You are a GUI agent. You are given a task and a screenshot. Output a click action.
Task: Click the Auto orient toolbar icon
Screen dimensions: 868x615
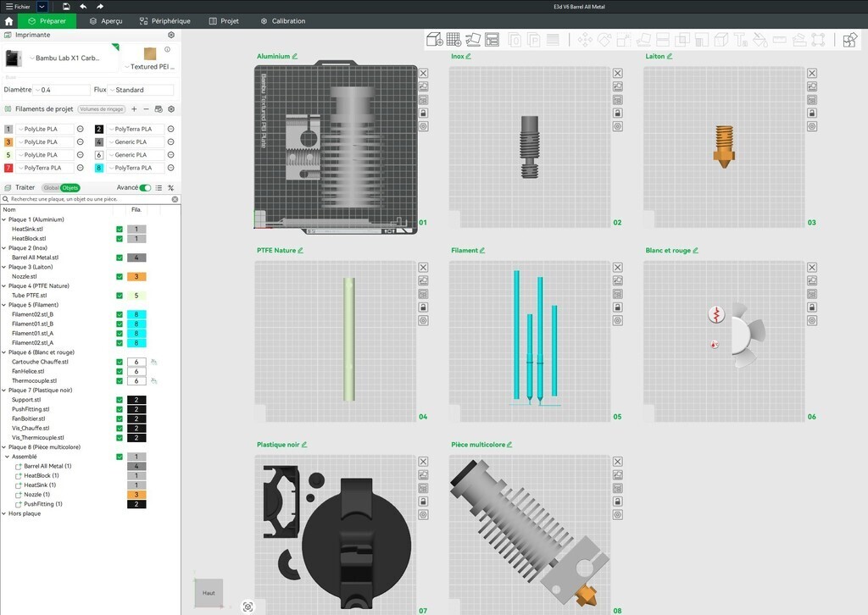pos(473,40)
